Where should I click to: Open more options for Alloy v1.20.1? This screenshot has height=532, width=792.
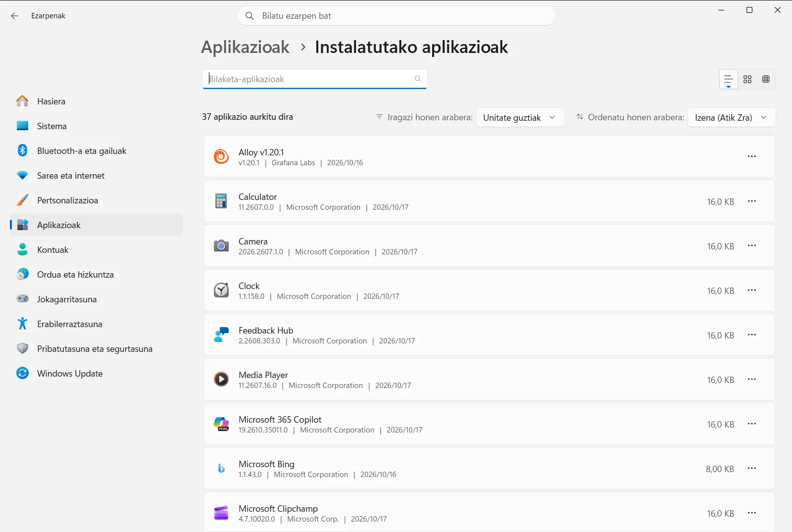click(752, 156)
